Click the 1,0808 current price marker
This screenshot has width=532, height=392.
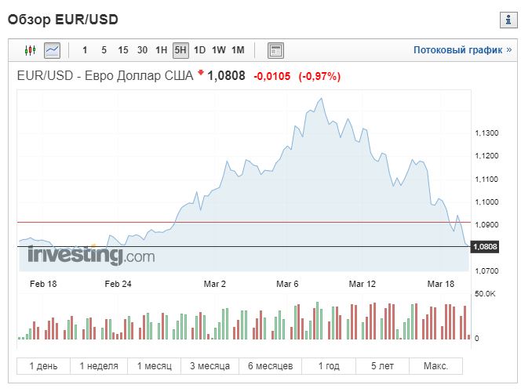pos(485,246)
